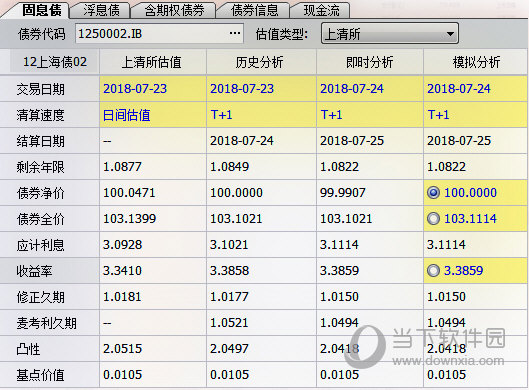Click the 模拟分析 column header

475,62
